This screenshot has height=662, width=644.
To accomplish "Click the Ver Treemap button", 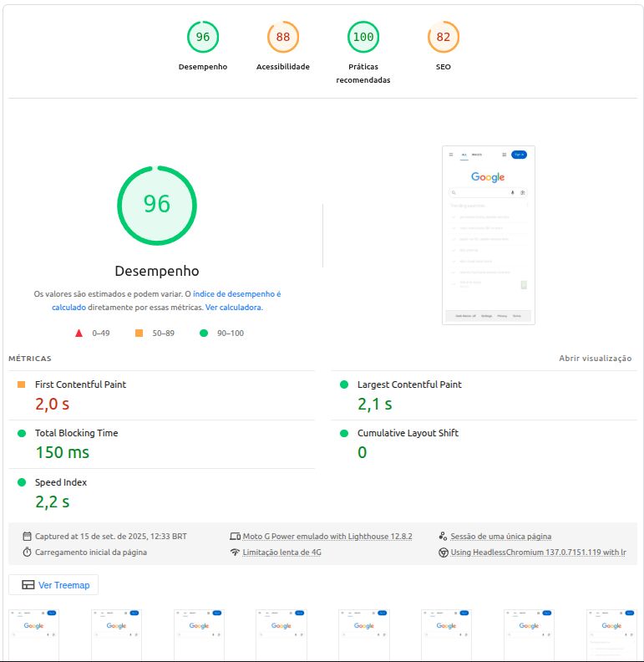I will click(x=53, y=585).
